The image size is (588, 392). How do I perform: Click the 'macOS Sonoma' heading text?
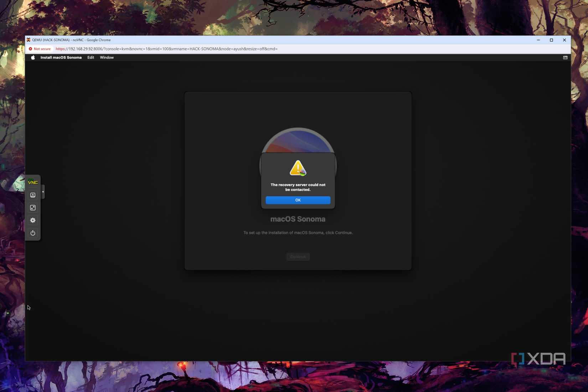(x=298, y=219)
